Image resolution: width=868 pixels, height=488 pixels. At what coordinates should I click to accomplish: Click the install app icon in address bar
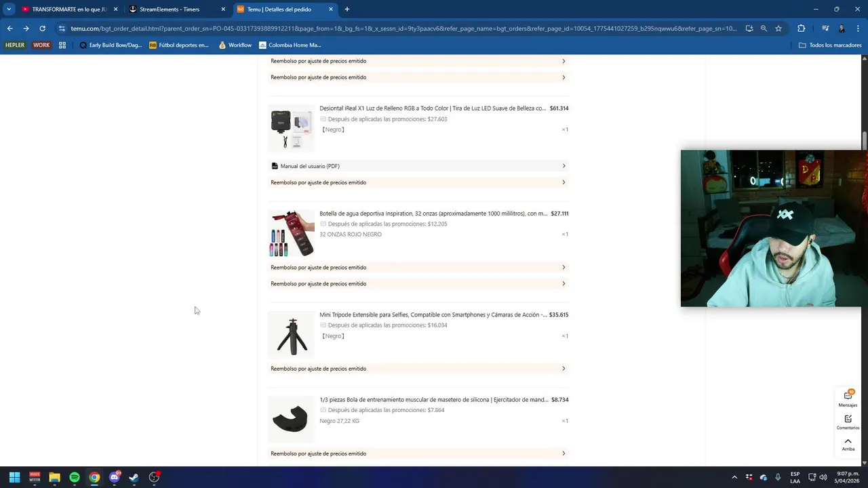point(749,28)
